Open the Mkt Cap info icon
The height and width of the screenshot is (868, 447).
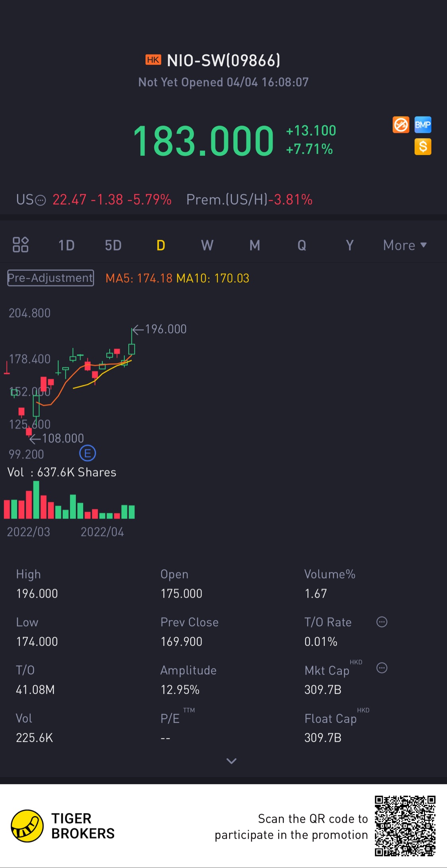(x=381, y=668)
